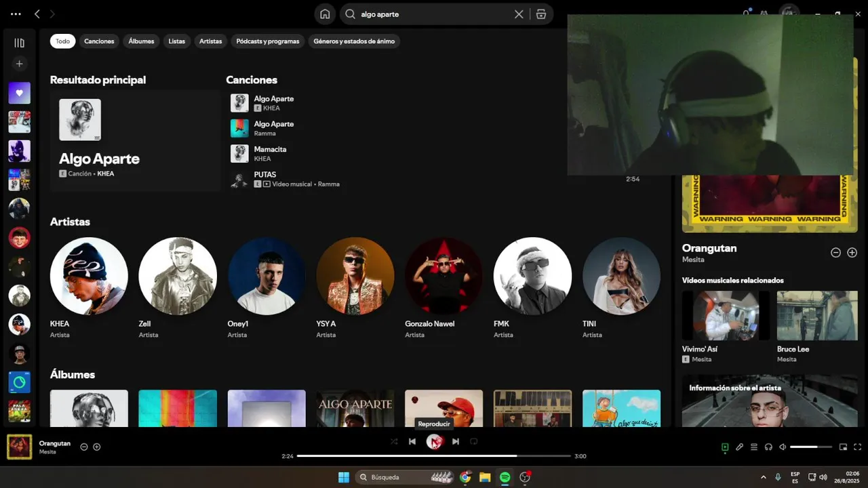Open the three-dots menu at top left
The image size is (868, 488).
tap(16, 14)
